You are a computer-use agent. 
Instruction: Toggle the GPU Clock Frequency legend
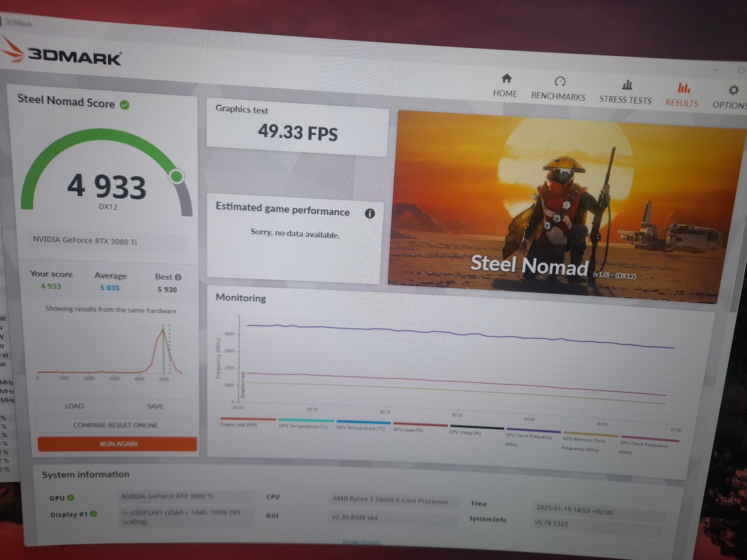click(x=643, y=448)
